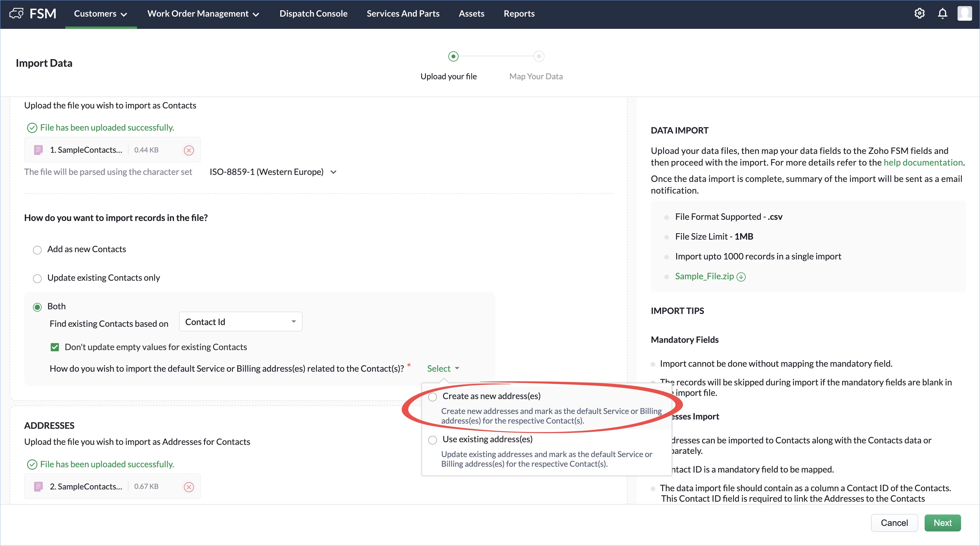Click the 1. SampleContacts file icon

pyautogui.click(x=38, y=150)
